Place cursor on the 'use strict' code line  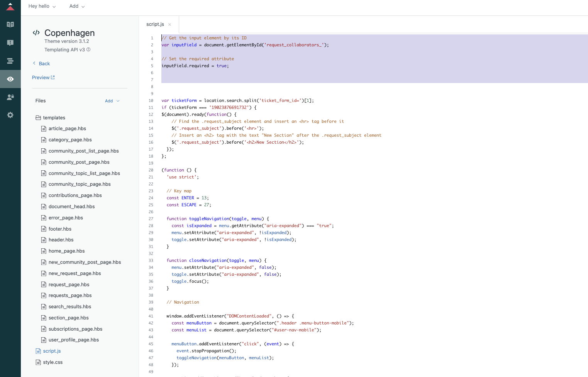[x=183, y=177]
